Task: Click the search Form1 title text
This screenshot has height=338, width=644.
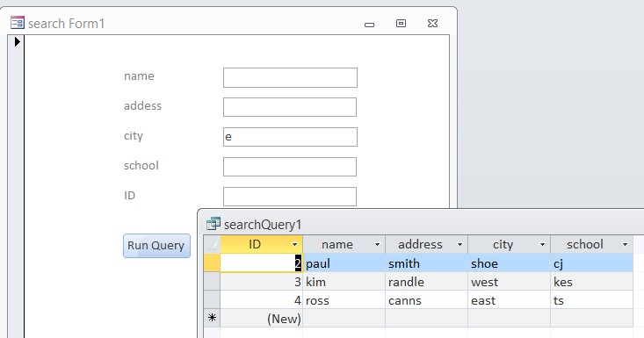Action: (x=66, y=24)
